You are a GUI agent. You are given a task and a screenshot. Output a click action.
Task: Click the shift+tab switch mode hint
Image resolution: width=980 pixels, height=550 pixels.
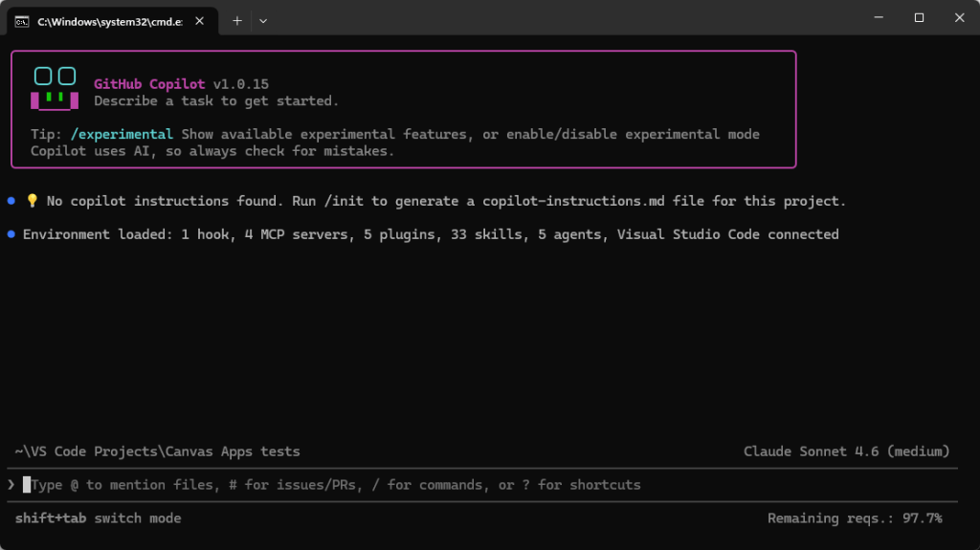coord(98,517)
